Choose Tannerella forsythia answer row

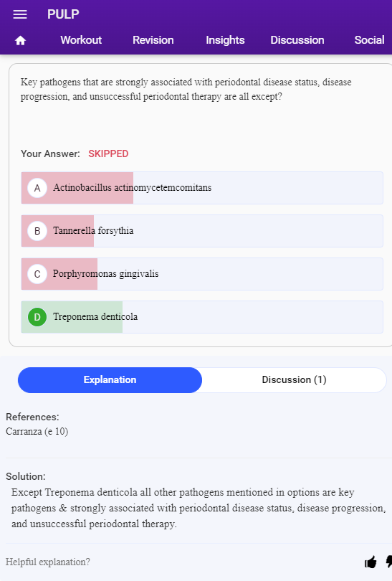(x=202, y=231)
